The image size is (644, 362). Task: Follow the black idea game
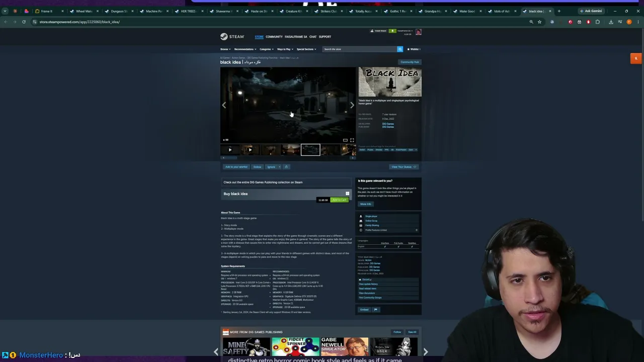[x=257, y=167]
